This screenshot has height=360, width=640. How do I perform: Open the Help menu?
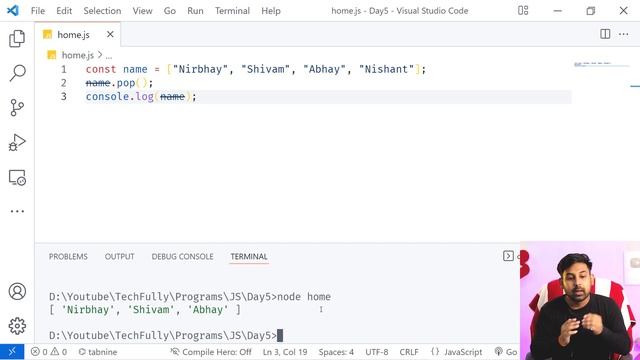click(x=271, y=11)
